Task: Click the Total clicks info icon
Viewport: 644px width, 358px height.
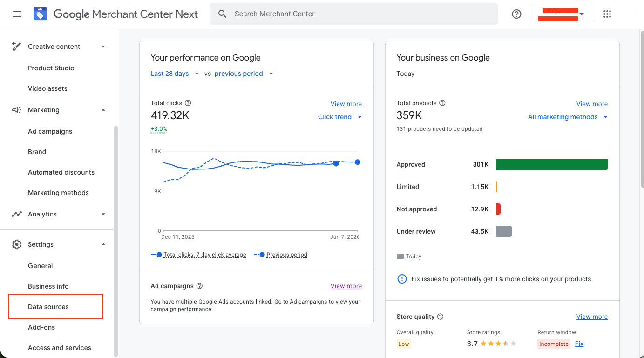Action: pos(188,103)
